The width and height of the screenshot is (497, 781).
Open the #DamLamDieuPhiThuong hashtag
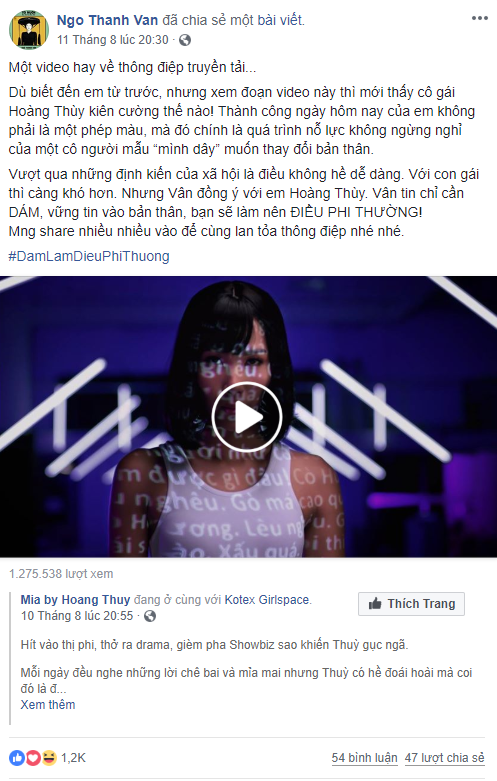pos(89,256)
